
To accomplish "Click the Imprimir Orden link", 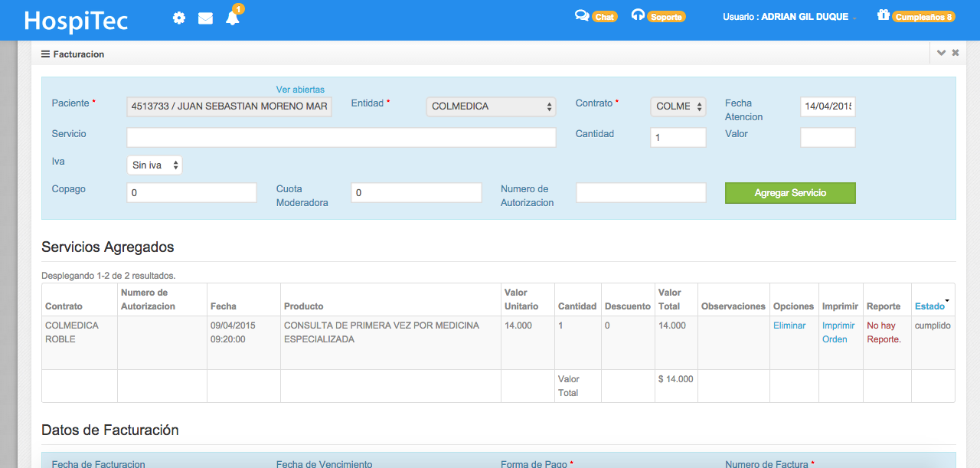I will pyautogui.click(x=838, y=332).
